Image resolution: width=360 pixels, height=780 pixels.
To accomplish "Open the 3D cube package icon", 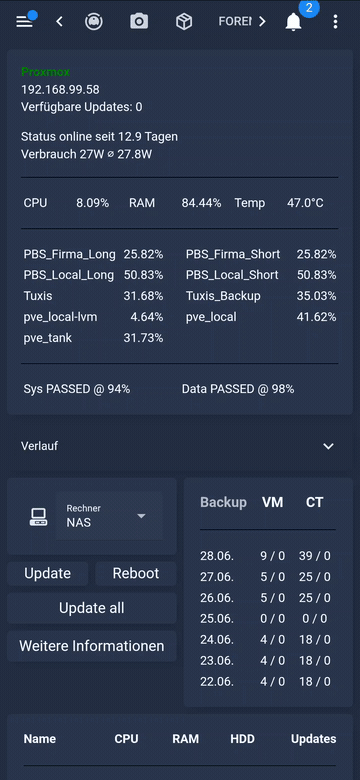I will click(184, 21).
